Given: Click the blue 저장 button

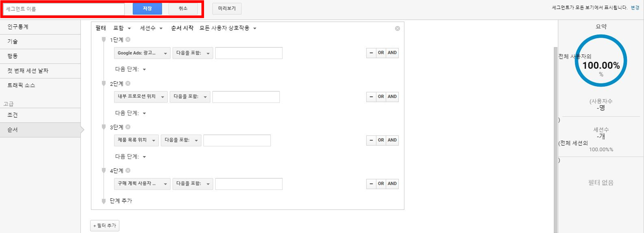Looking at the screenshot, I should point(147,9).
